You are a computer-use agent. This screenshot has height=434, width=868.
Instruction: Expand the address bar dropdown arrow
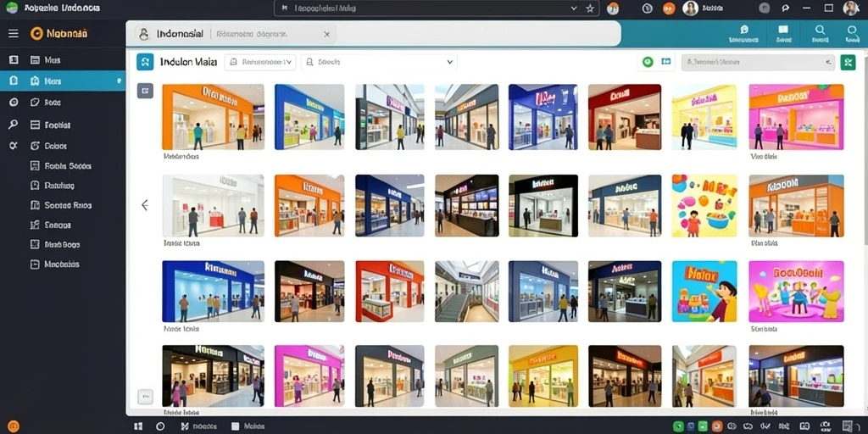(574, 8)
